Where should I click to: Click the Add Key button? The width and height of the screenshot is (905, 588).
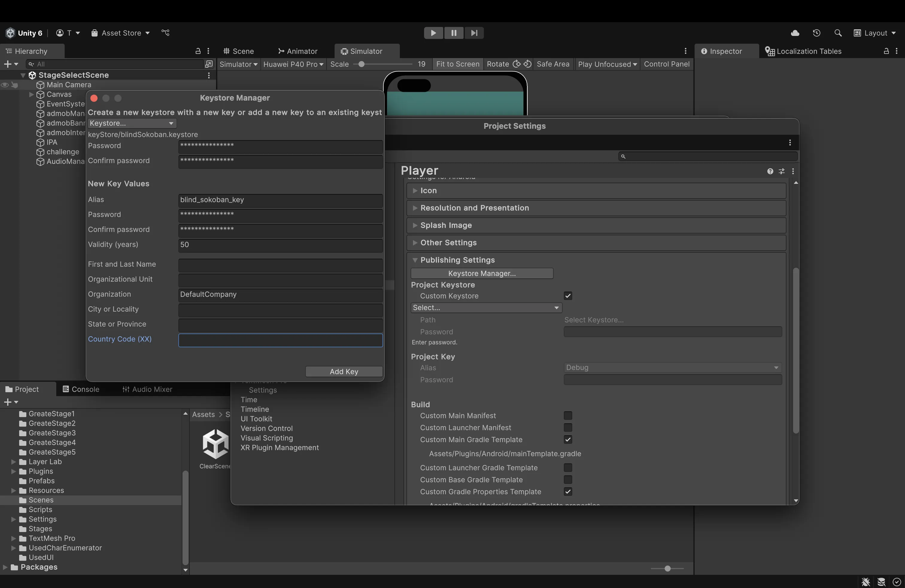click(344, 372)
